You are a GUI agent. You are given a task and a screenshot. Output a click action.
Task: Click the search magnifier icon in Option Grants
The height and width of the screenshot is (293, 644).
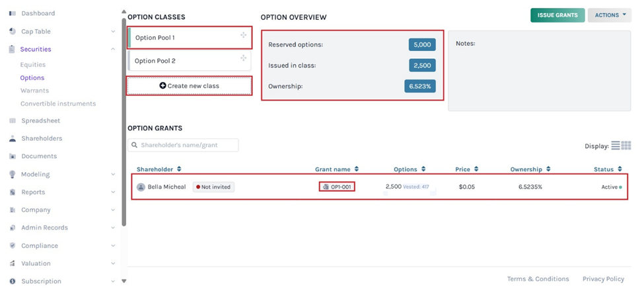(134, 146)
